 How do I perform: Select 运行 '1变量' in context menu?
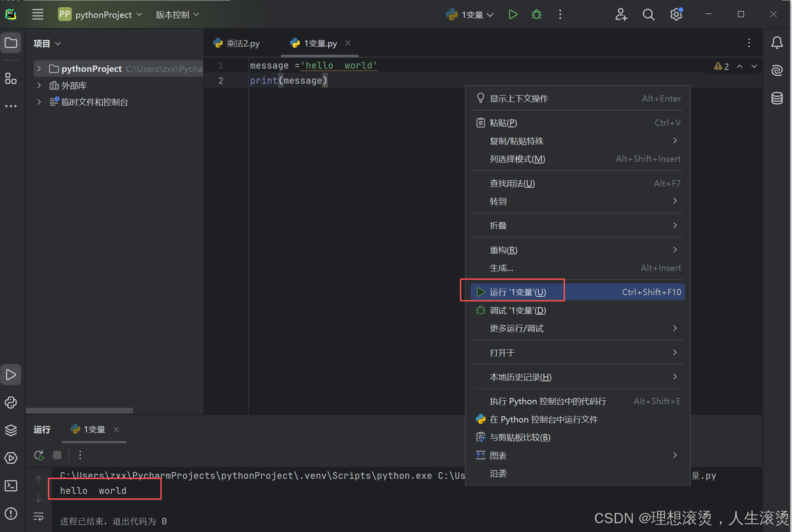tap(578, 292)
